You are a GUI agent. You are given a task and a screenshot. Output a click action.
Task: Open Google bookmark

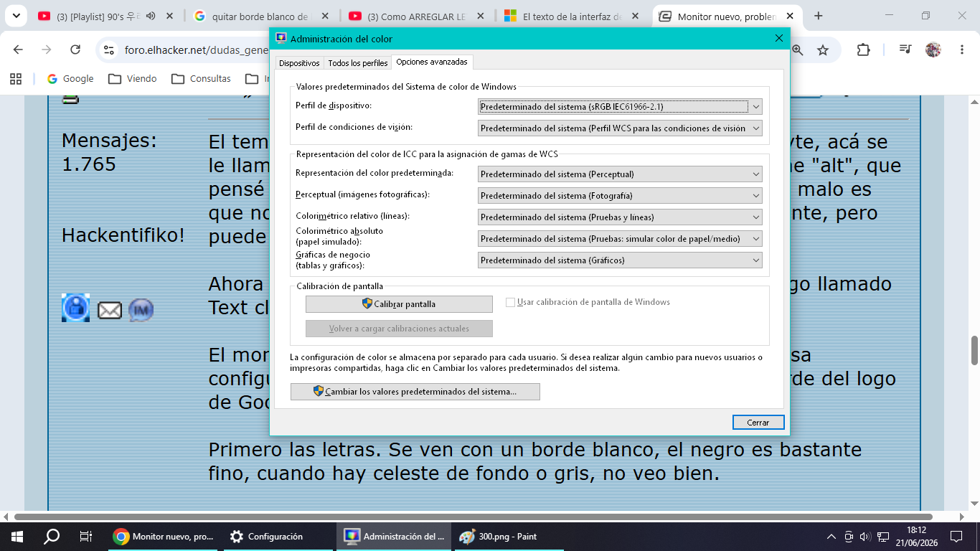70,78
